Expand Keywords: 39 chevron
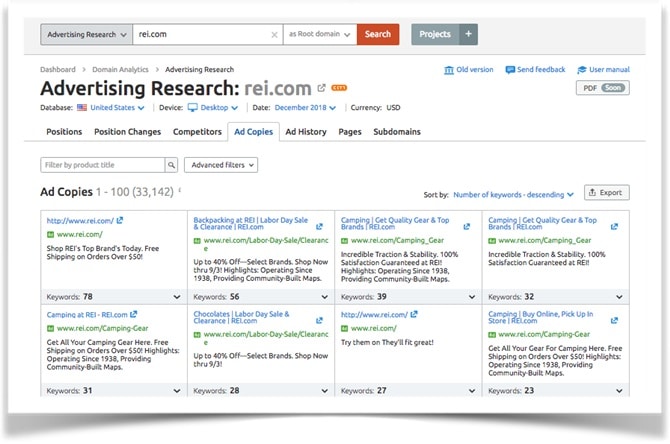The height and width of the screenshot is (444, 670). tap(472, 297)
